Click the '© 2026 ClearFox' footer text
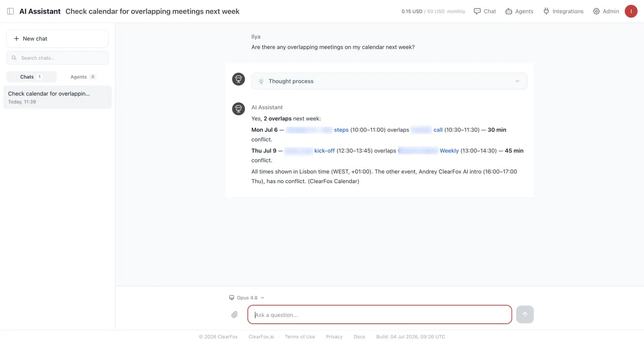 (x=218, y=337)
